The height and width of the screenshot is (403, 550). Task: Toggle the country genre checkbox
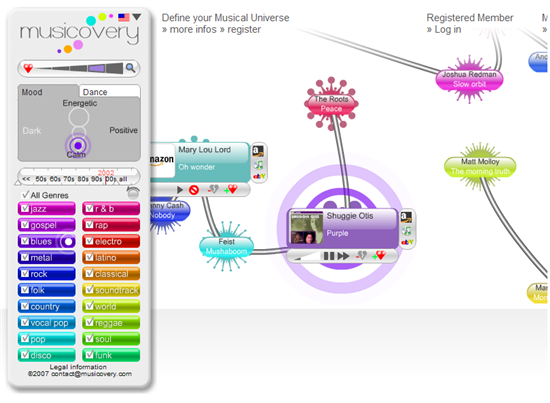tap(25, 306)
